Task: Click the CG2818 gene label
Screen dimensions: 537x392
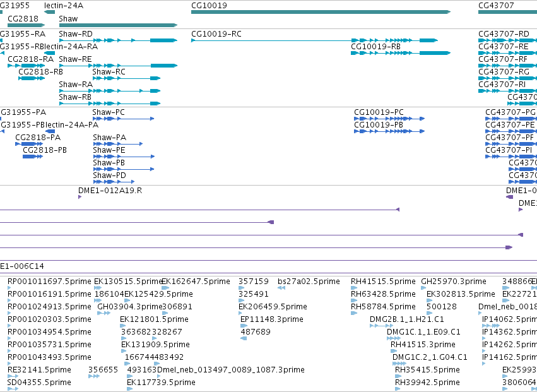Action: (23, 19)
